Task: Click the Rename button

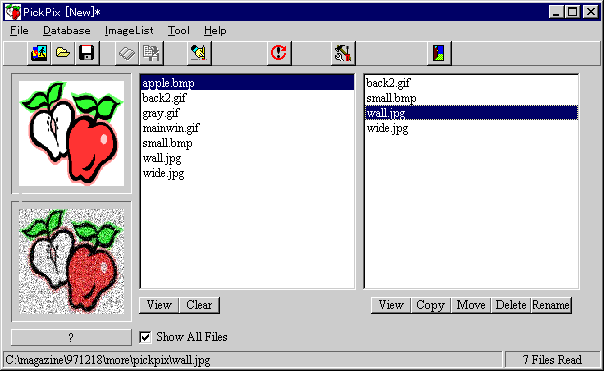Action: pyautogui.click(x=551, y=305)
